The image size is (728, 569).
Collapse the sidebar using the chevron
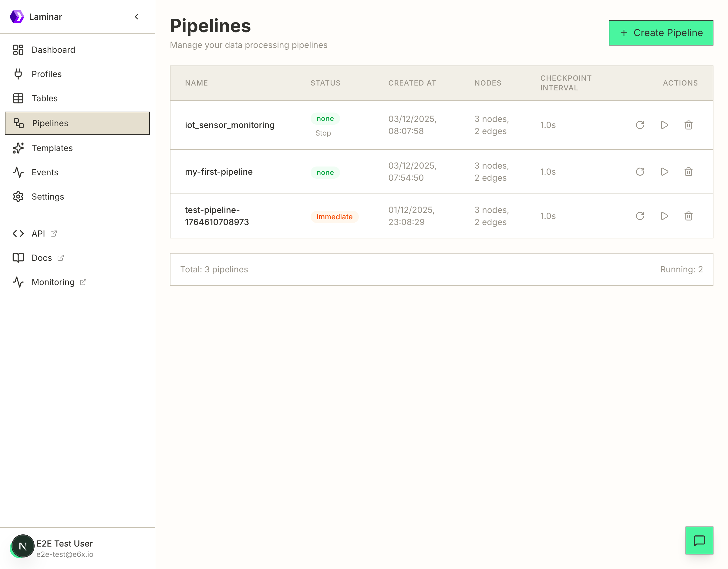137,16
